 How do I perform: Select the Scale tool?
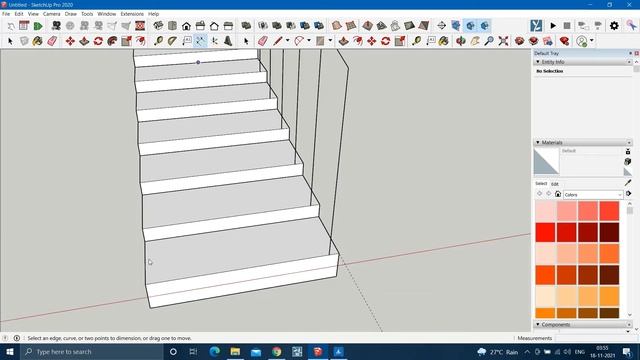127,41
